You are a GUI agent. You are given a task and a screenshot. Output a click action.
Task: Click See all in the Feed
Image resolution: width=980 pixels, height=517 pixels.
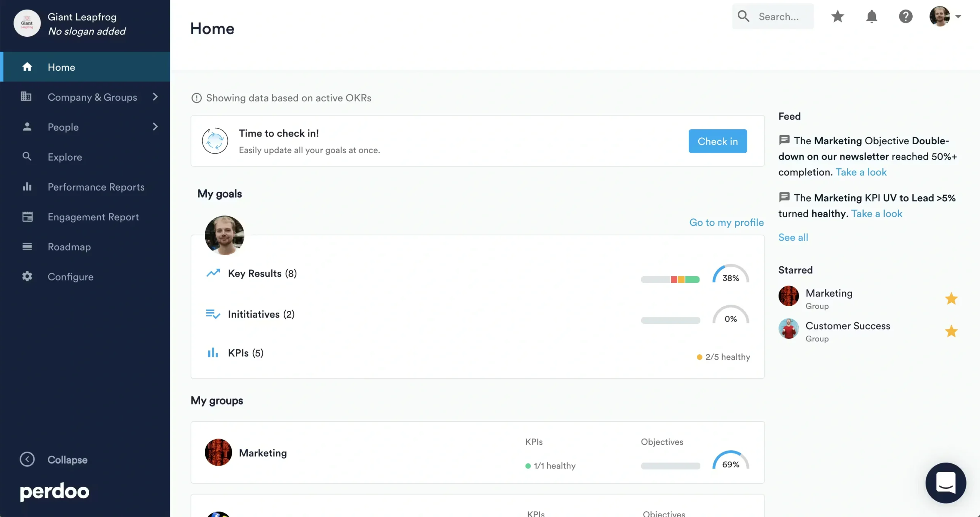click(793, 237)
